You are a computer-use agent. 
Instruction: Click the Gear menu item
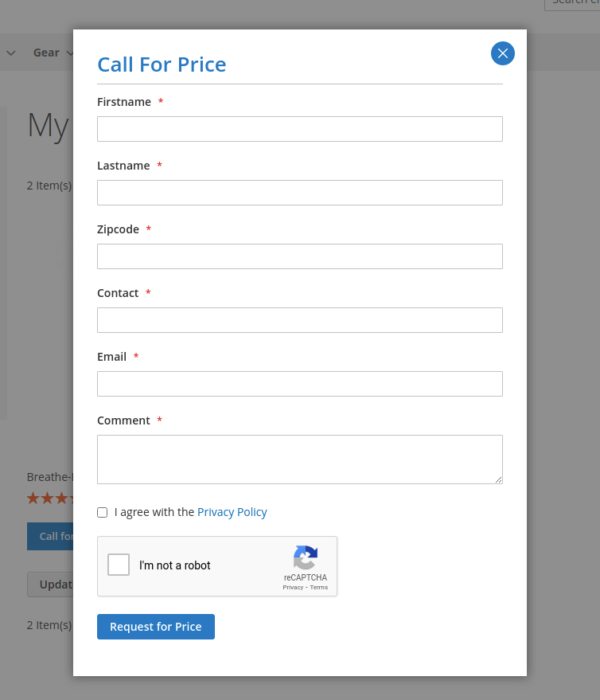46,53
